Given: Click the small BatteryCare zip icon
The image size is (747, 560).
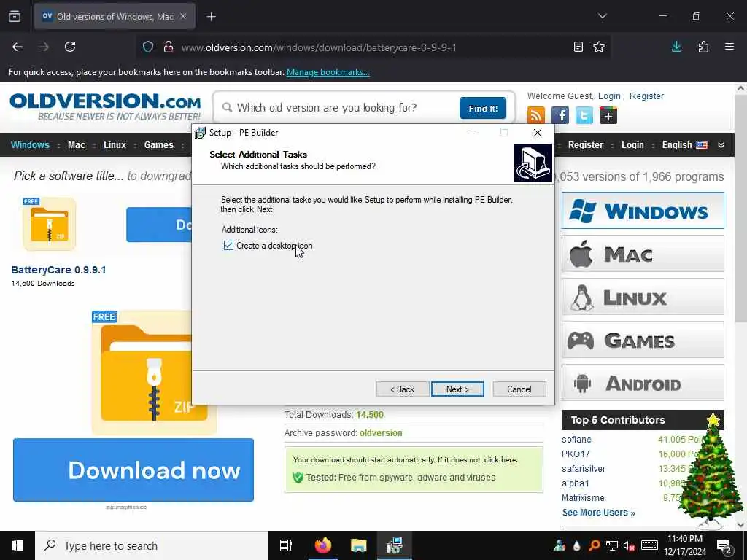Looking at the screenshot, I should [x=49, y=224].
